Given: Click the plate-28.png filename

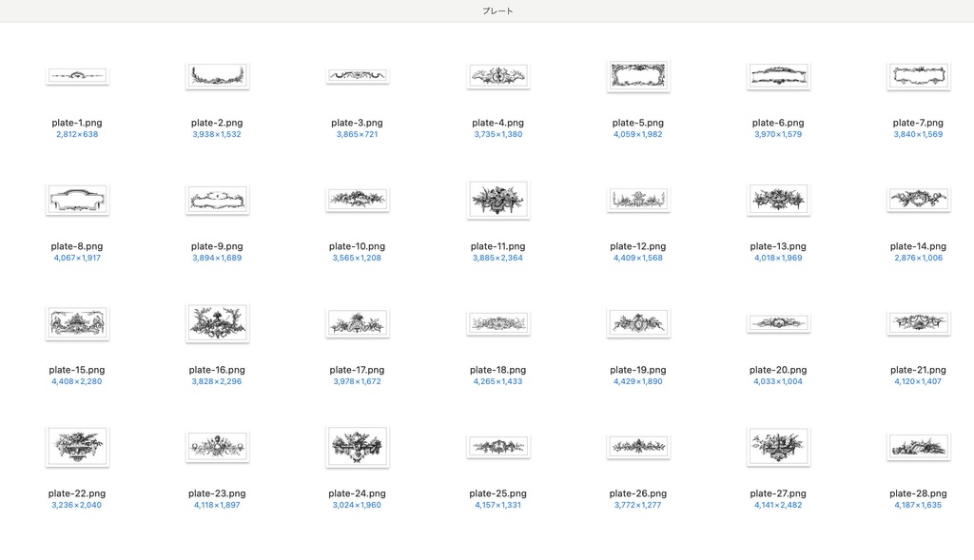Looking at the screenshot, I should (x=918, y=493).
